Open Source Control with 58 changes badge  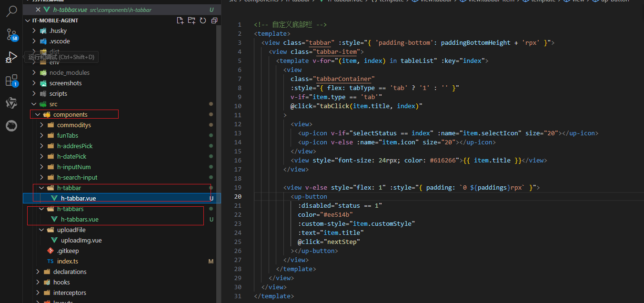tap(11, 34)
